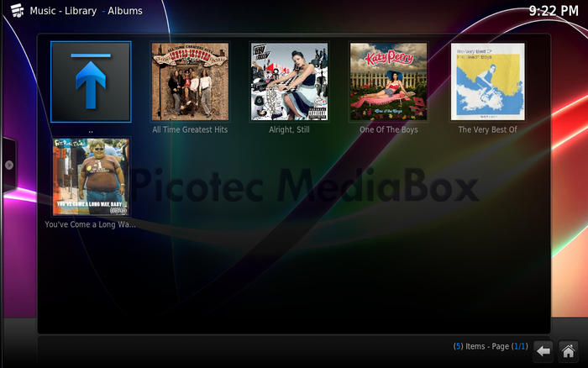Viewport: 588px width, 368px height.
Task: Open The Very Best Of album cover
Action: point(487,81)
